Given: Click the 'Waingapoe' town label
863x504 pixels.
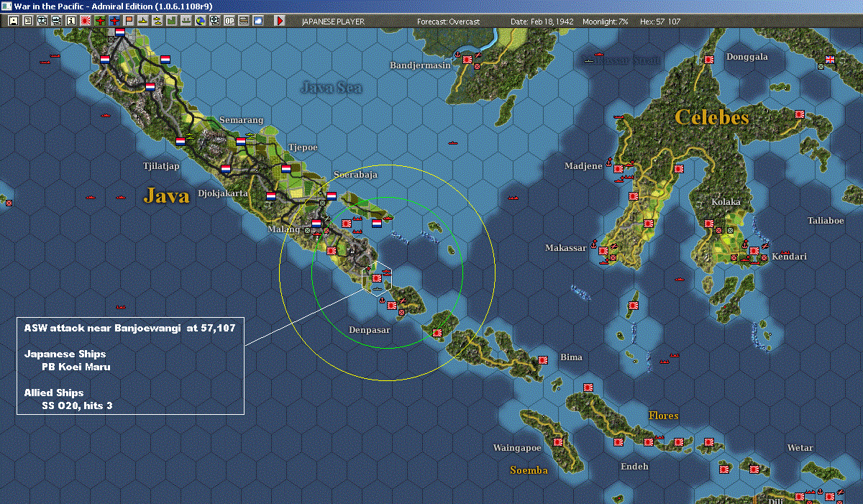Looking at the screenshot, I should click(517, 448).
